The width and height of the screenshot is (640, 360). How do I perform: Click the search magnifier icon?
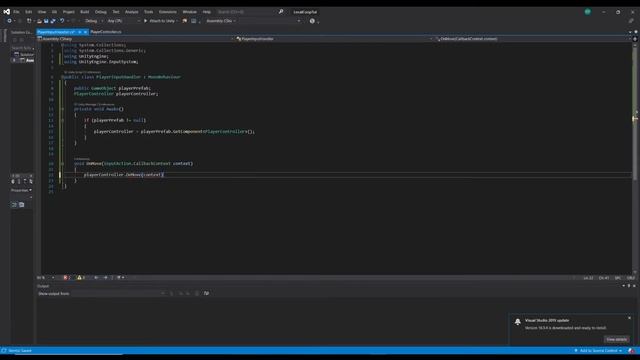[281, 12]
